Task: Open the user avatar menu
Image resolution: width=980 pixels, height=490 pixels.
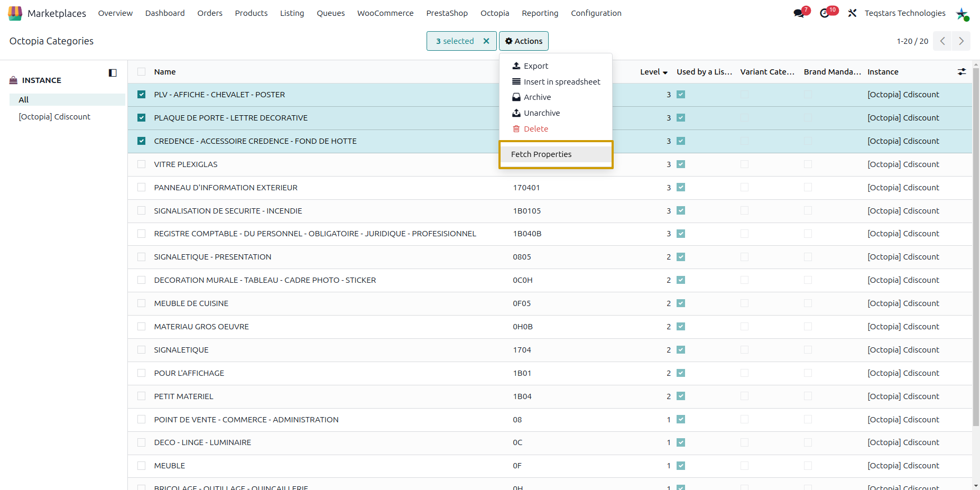Action: click(x=962, y=14)
